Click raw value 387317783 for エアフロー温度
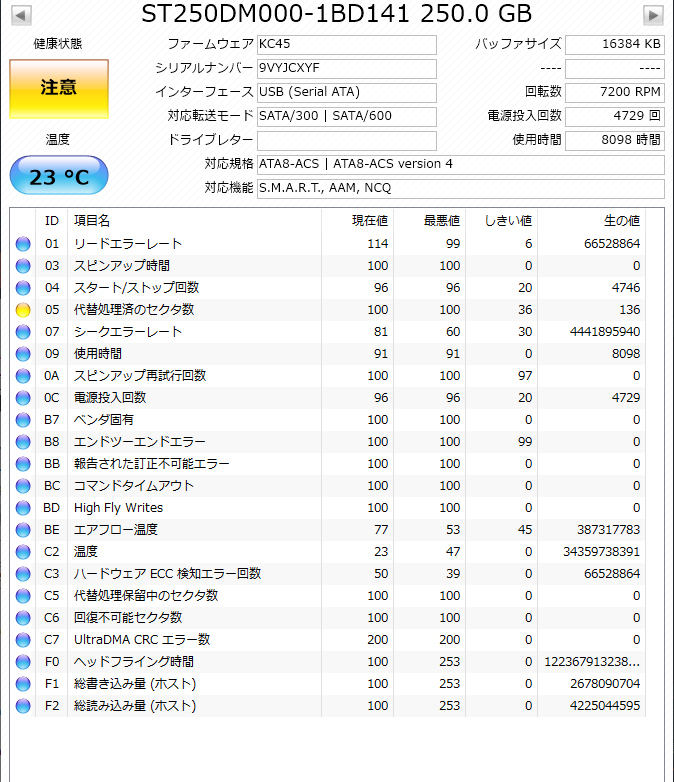The height and width of the screenshot is (782, 674). point(609,530)
